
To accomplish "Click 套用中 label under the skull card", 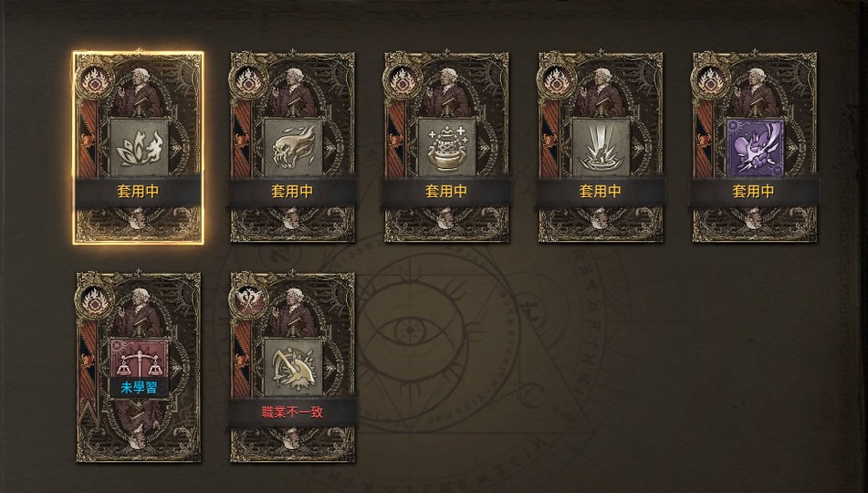I will click(292, 192).
